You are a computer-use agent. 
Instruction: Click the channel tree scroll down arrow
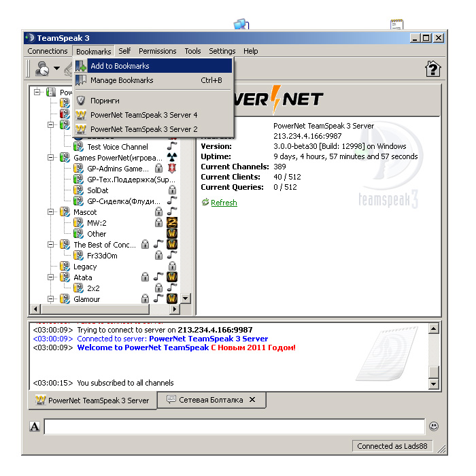pos(186,298)
